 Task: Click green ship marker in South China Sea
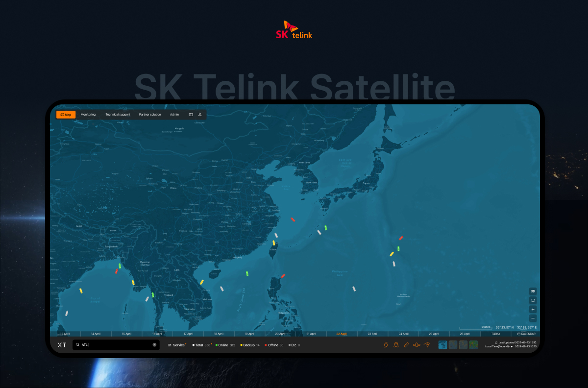247,273
